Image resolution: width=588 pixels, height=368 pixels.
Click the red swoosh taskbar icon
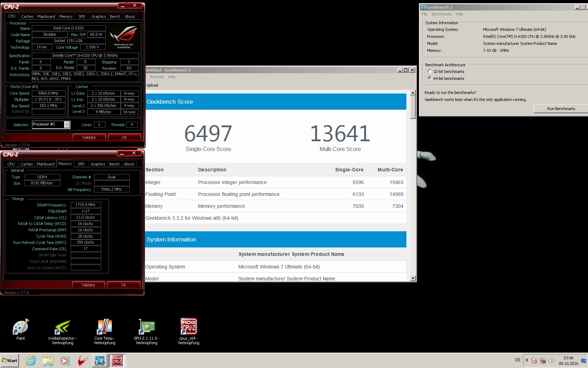tap(83, 361)
